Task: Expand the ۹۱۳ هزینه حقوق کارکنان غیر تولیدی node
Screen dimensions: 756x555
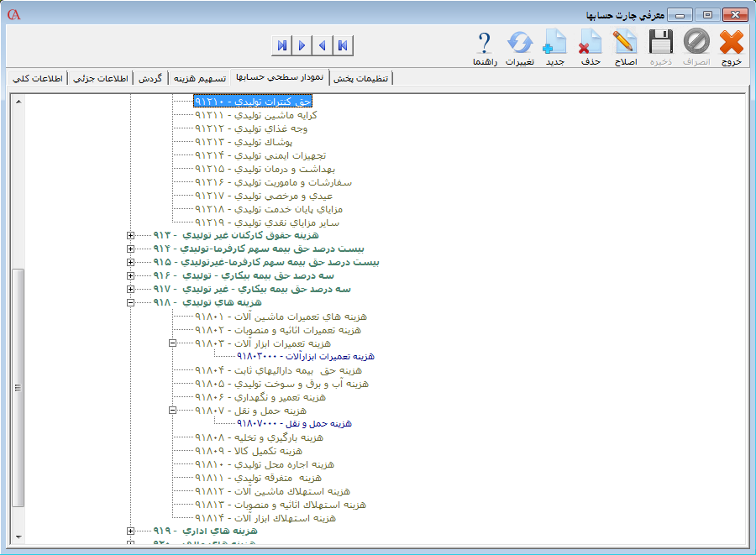Action: tap(130, 236)
